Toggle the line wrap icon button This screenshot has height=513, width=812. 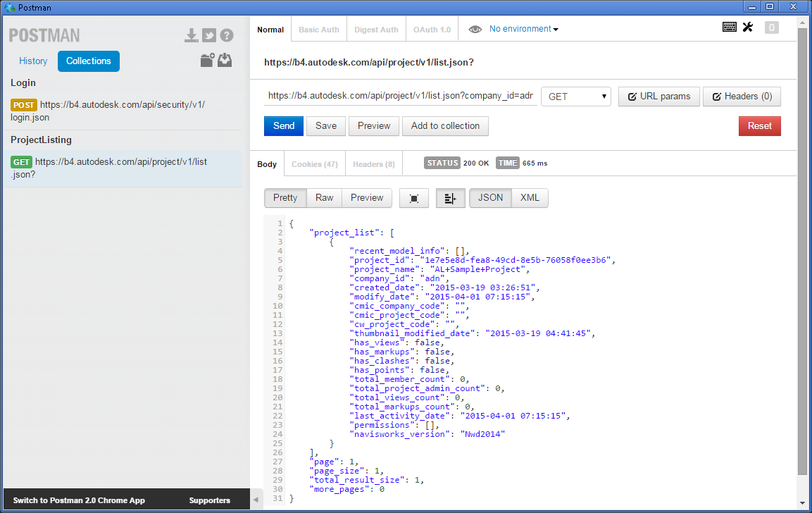451,199
